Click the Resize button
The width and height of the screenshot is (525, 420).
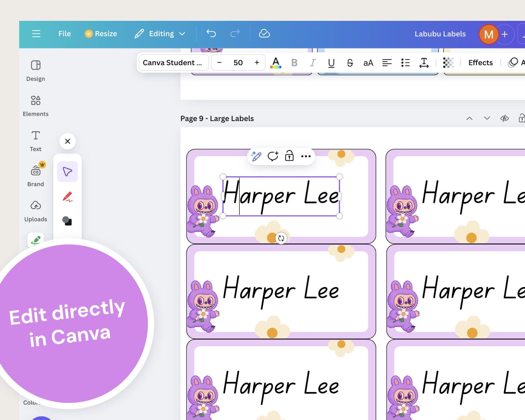(101, 34)
